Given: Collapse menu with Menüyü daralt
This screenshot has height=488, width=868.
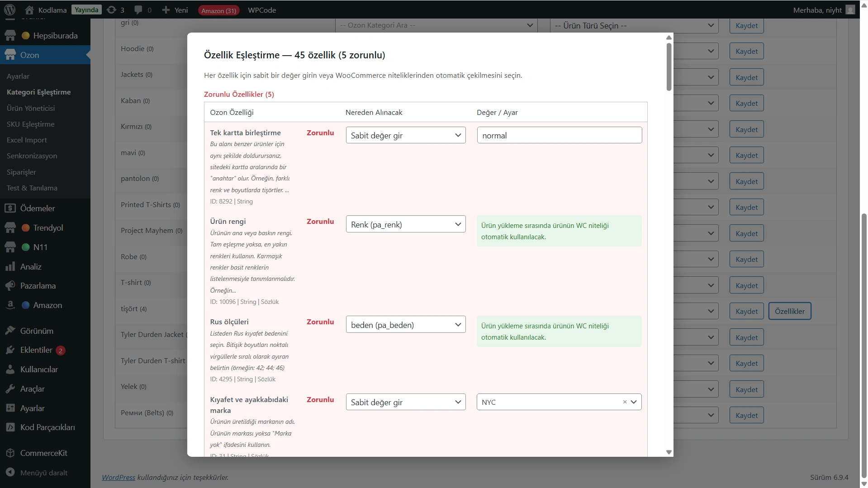Looking at the screenshot, I should pyautogui.click(x=43, y=473).
